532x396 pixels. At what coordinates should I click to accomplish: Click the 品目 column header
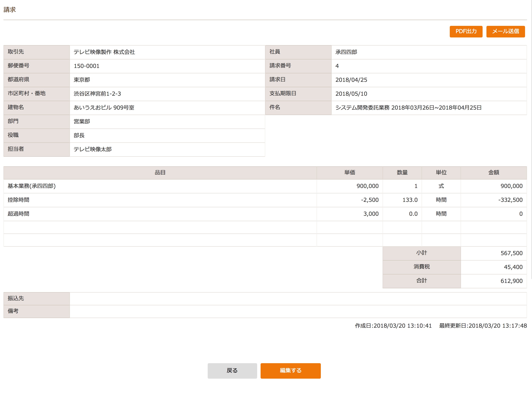click(160, 173)
